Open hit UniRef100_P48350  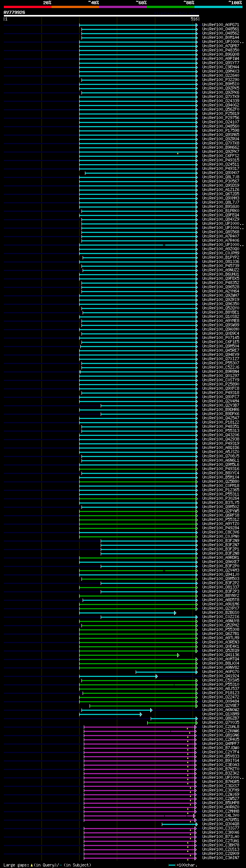[x=221, y=50]
